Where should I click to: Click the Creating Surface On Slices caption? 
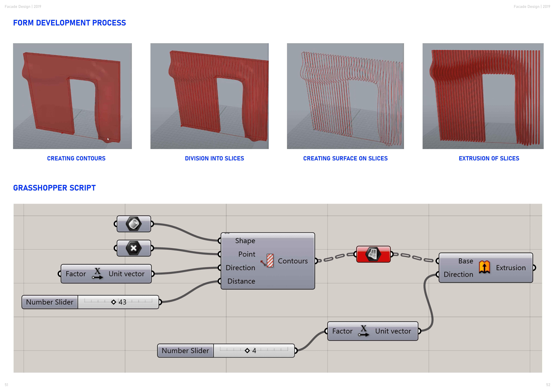pos(345,158)
